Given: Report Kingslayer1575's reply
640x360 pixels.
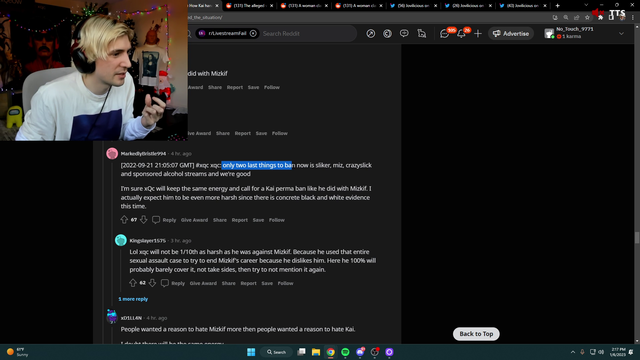Looking at the screenshot, I should [x=248, y=283].
